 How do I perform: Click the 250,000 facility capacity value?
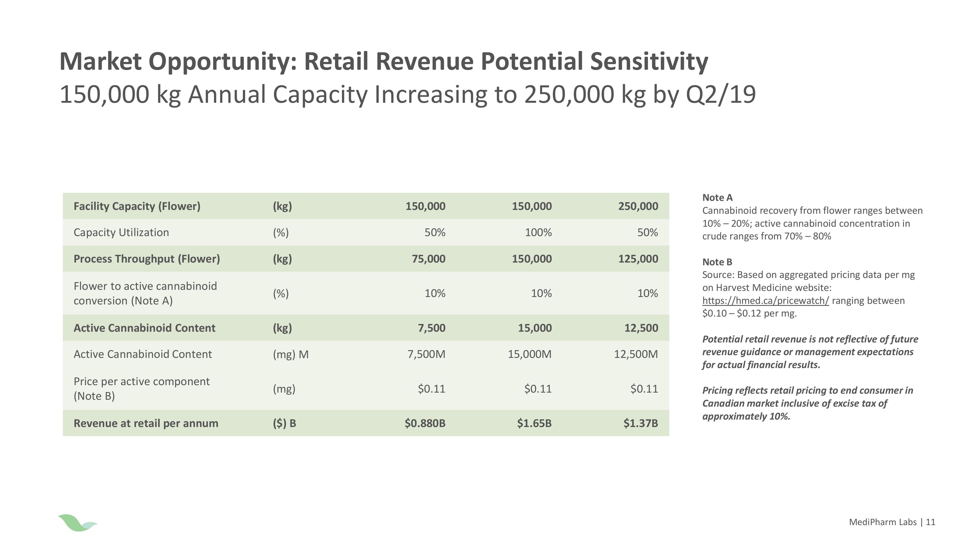pos(638,206)
